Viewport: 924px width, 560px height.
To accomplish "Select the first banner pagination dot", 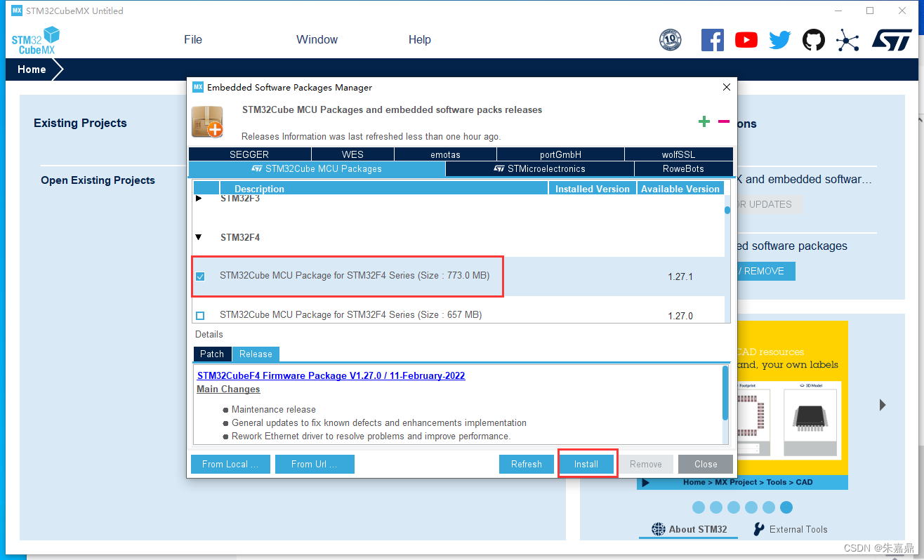I will [699, 507].
